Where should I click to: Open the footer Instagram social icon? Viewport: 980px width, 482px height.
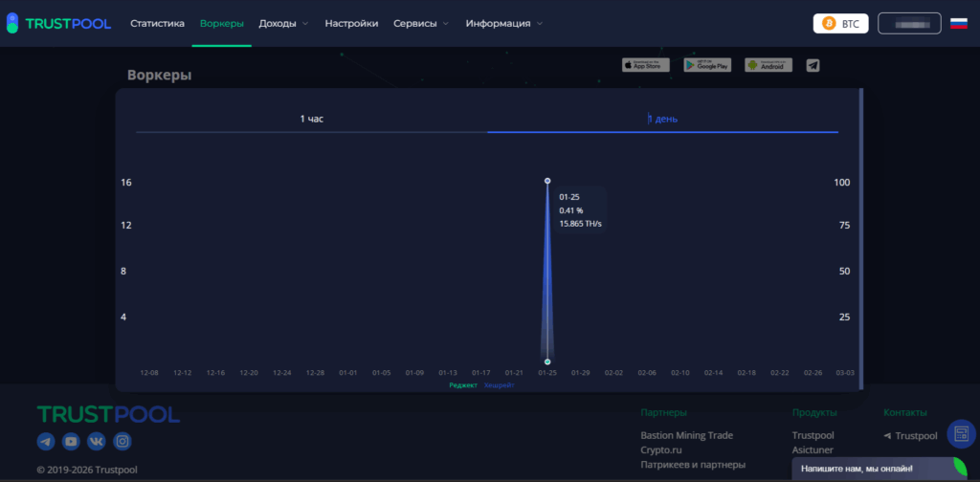(122, 441)
